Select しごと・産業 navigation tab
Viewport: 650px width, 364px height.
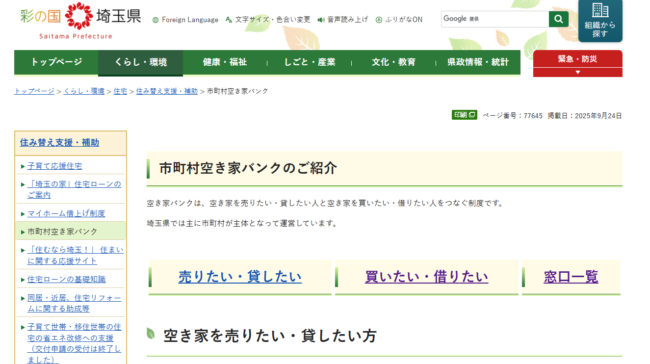click(x=309, y=62)
